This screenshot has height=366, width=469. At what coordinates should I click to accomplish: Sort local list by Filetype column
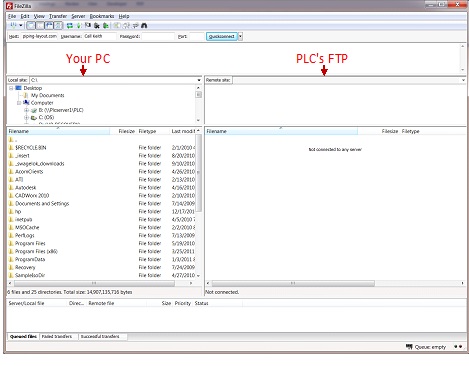click(x=153, y=131)
